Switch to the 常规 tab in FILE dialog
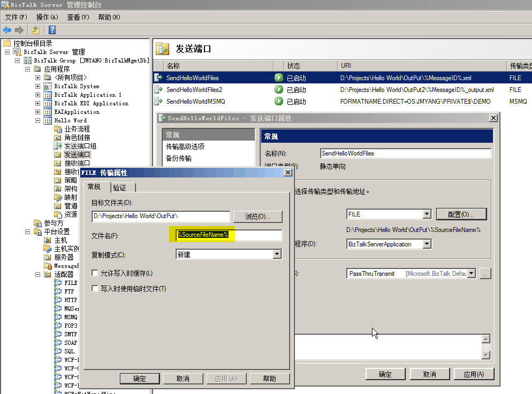Viewport: 532px width, 394px height. pos(97,187)
